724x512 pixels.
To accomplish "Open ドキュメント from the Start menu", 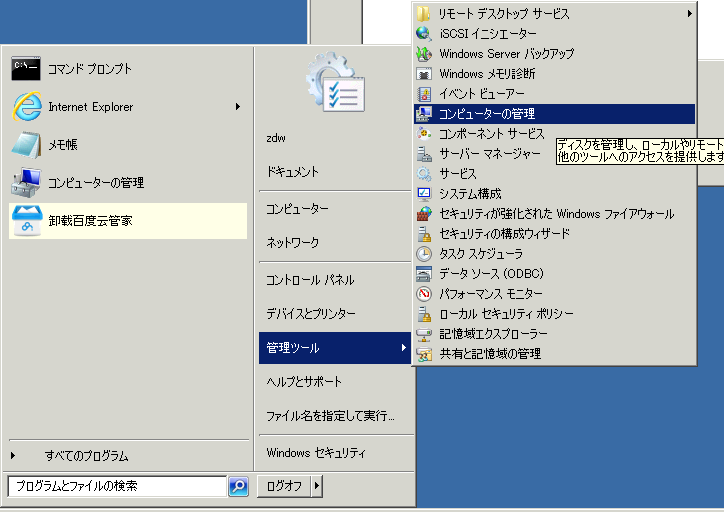I will pyautogui.click(x=293, y=172).
